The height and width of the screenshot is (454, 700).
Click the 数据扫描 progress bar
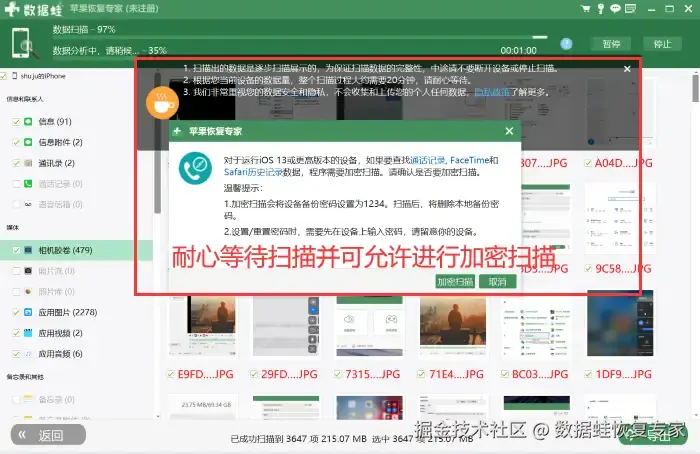300,37
